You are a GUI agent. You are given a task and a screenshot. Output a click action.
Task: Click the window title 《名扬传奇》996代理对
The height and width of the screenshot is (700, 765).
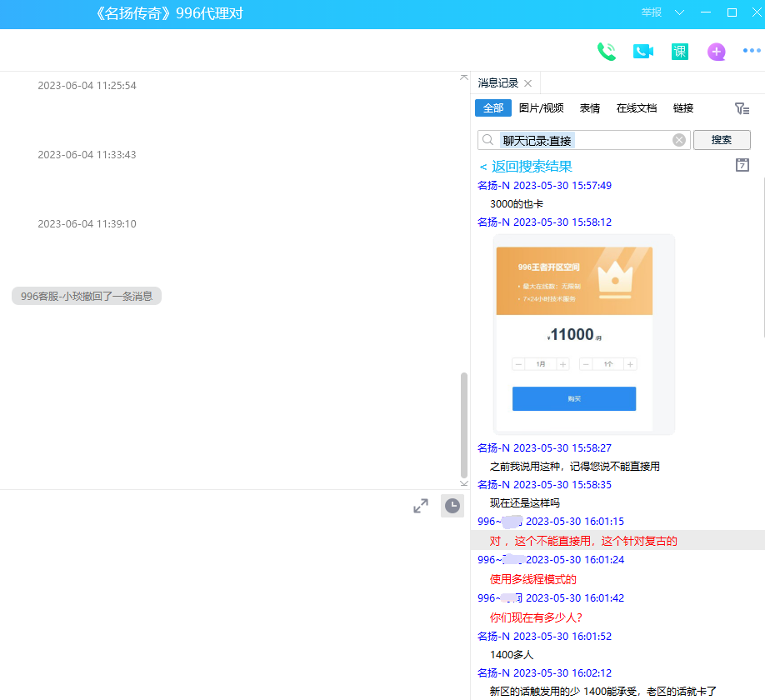167,13
